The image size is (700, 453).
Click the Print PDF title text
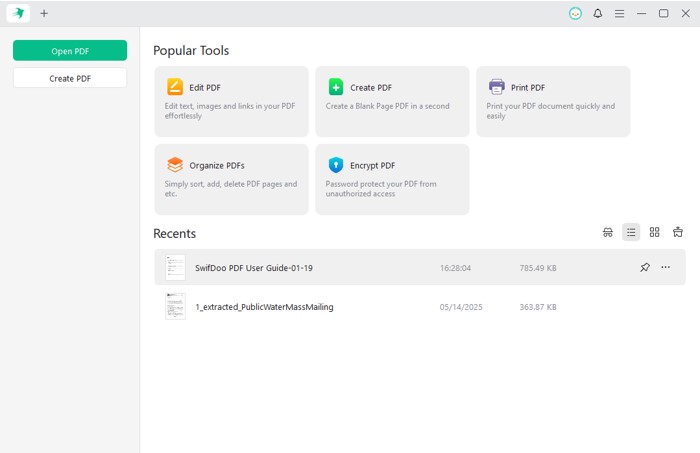point(528,87)
